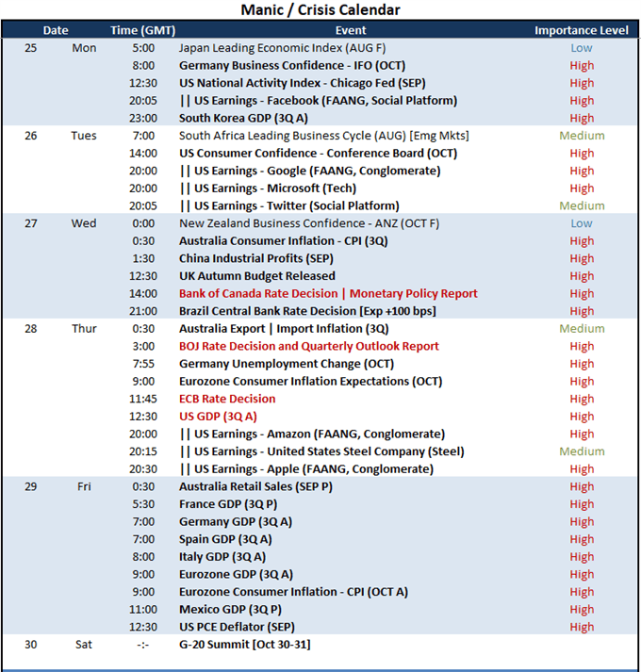
Task: Click 'High' importance for Mexico GDP
Action: click(582, 611)
